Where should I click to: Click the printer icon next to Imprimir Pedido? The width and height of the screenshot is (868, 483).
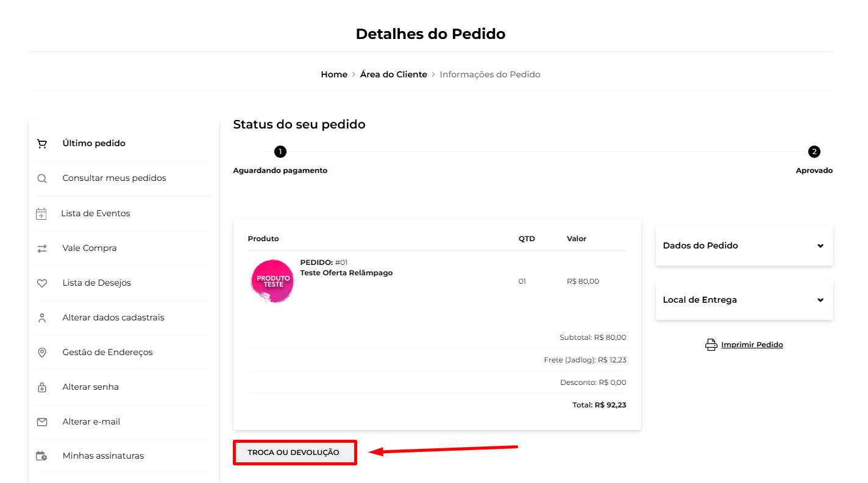711,345
